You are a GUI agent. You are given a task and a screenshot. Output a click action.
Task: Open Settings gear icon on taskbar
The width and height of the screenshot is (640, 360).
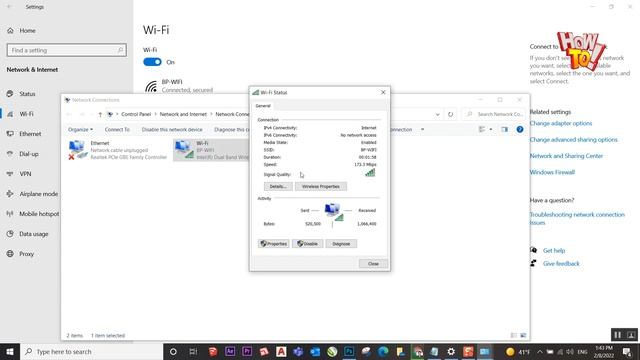451,351
